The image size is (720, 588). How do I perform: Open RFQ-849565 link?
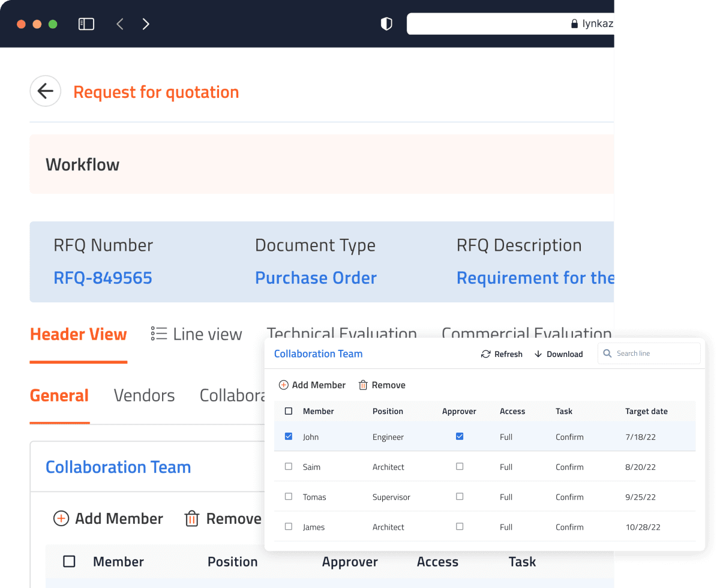coord(103,278)
